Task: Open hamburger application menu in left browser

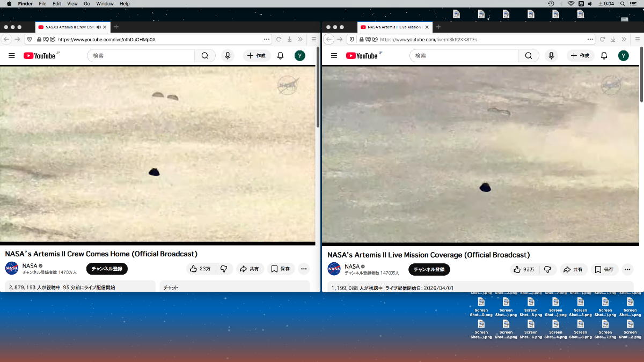Action: coord(313,39)
